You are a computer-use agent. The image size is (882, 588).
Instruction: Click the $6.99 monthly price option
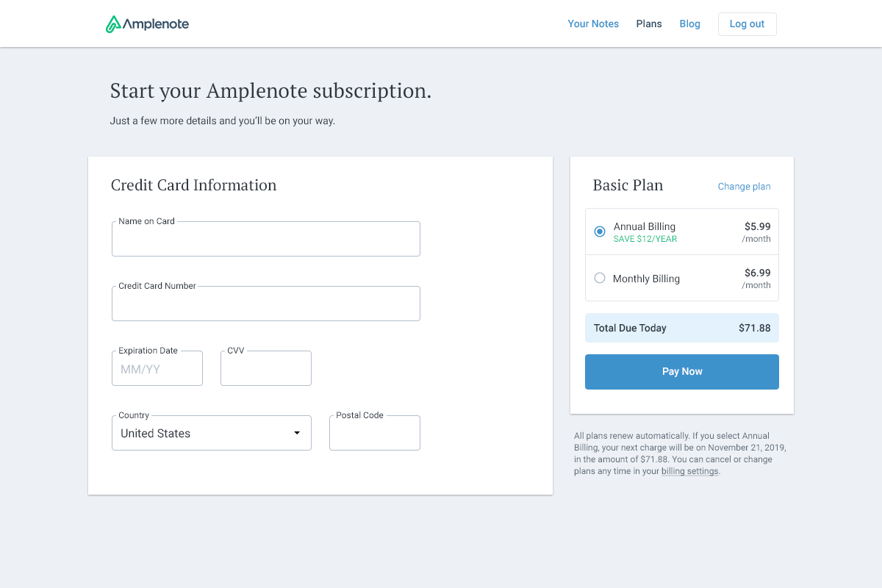(x=757, y=273)
